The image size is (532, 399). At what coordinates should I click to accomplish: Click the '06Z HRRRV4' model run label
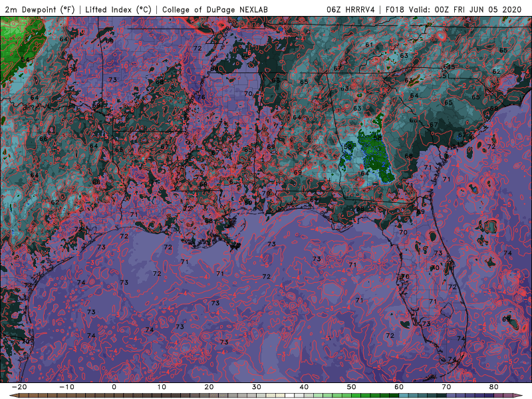click(350, 9)
